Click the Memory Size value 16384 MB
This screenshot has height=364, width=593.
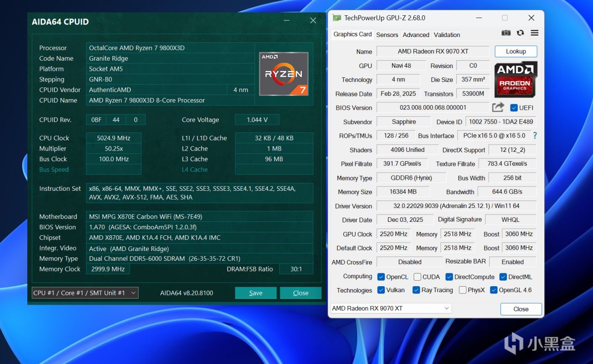coord(403,192)
